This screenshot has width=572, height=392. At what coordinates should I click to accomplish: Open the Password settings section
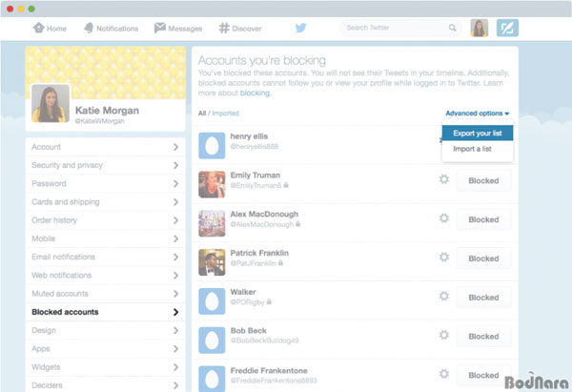(x=105, y=183)
